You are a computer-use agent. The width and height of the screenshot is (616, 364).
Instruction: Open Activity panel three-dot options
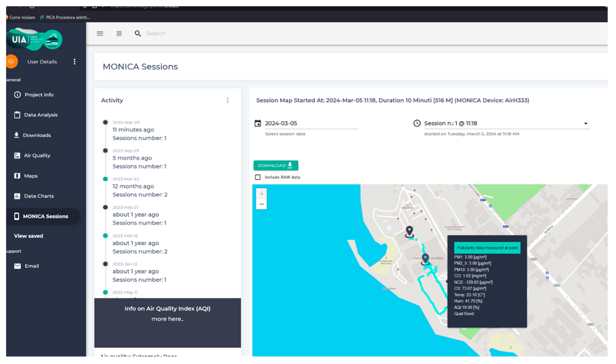[x=227, y=100]
